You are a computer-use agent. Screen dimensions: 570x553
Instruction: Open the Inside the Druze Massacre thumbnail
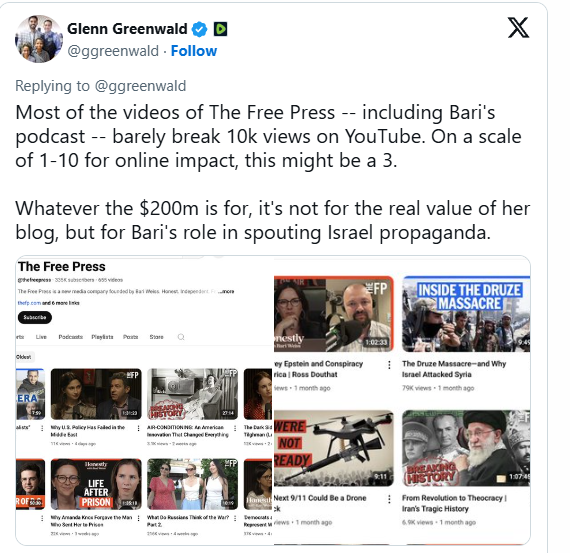(466, 314)
